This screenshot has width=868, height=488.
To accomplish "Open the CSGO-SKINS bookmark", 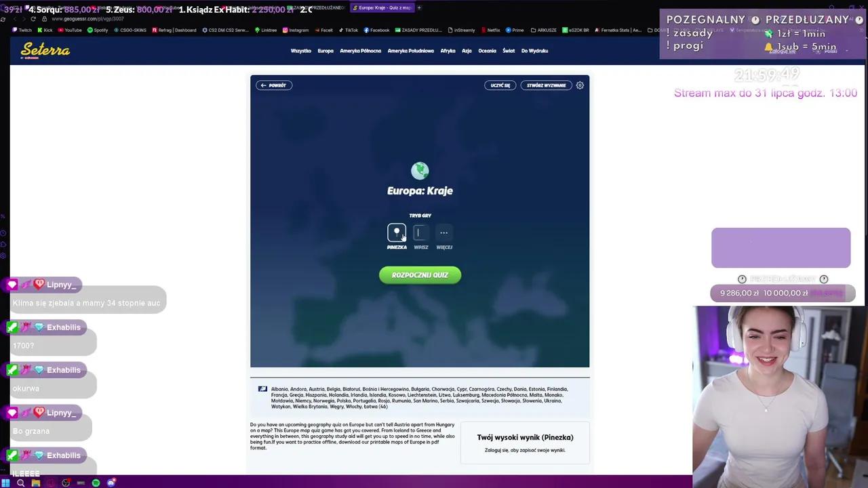I will pyautogui.click(x=130, y=30).
